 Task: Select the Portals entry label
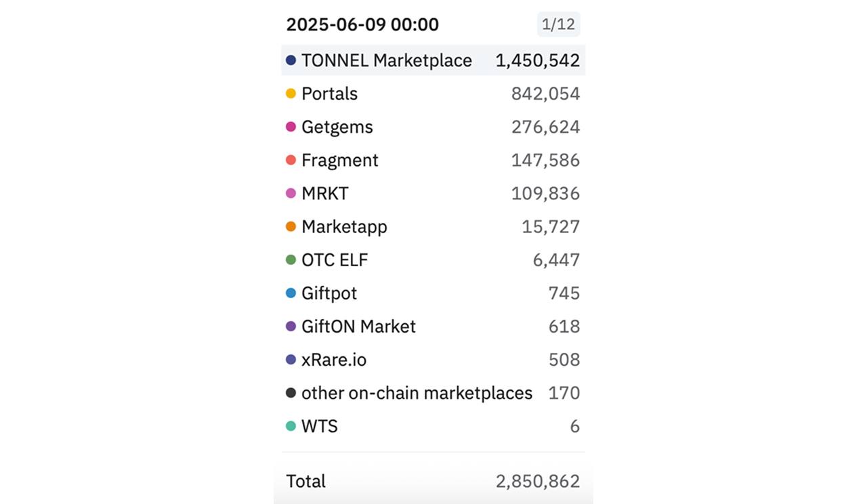[329, 93]
